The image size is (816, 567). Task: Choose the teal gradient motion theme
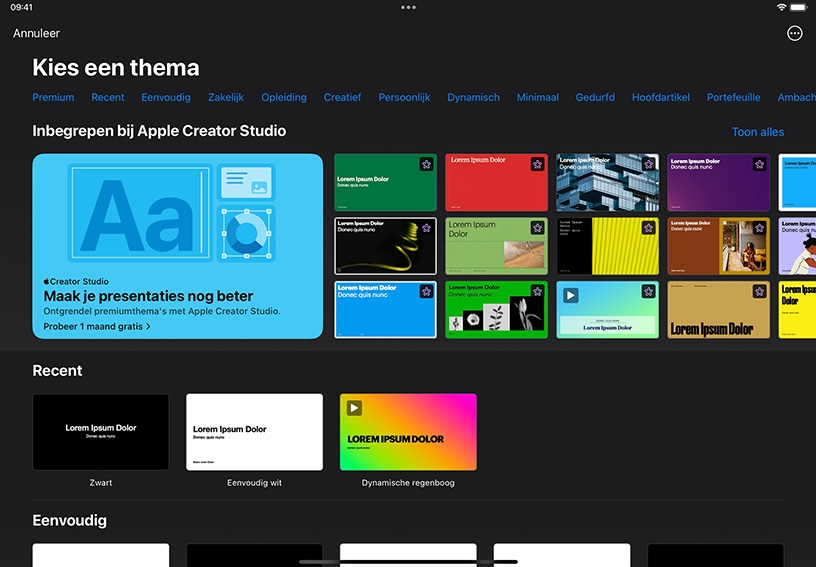pyautogui.click(x=607, y=310)
